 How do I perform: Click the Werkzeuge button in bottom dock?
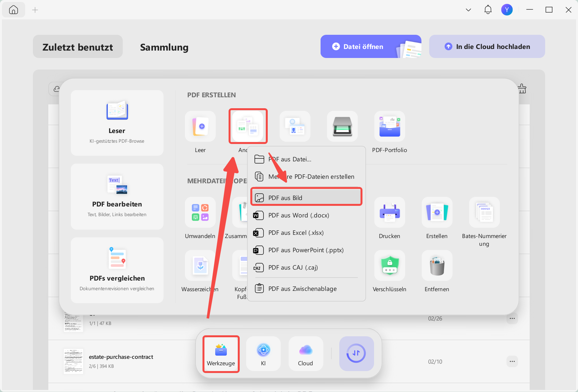pos(221,354)
